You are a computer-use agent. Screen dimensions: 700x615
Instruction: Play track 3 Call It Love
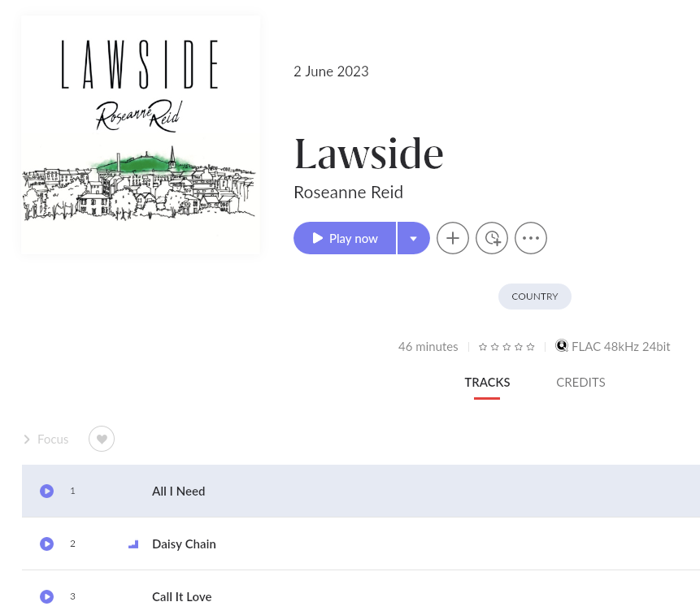click(x=47, y=596)
